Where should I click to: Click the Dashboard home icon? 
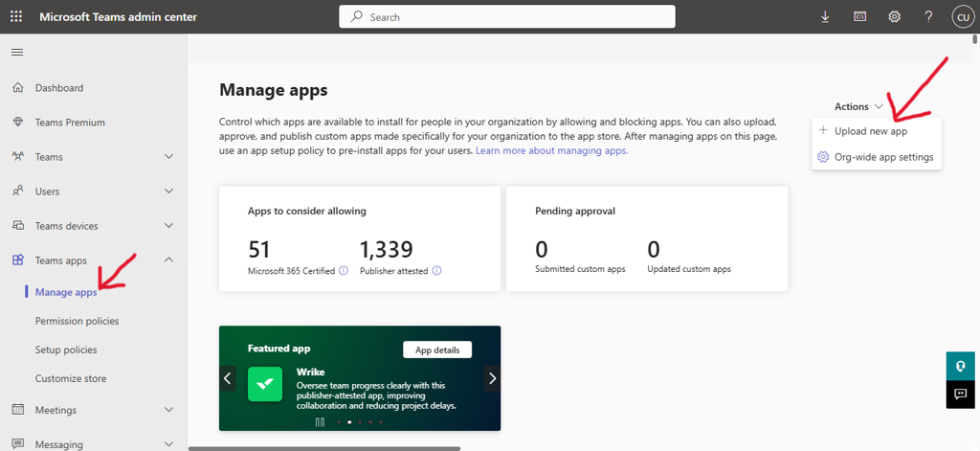[x=18, y=87]
